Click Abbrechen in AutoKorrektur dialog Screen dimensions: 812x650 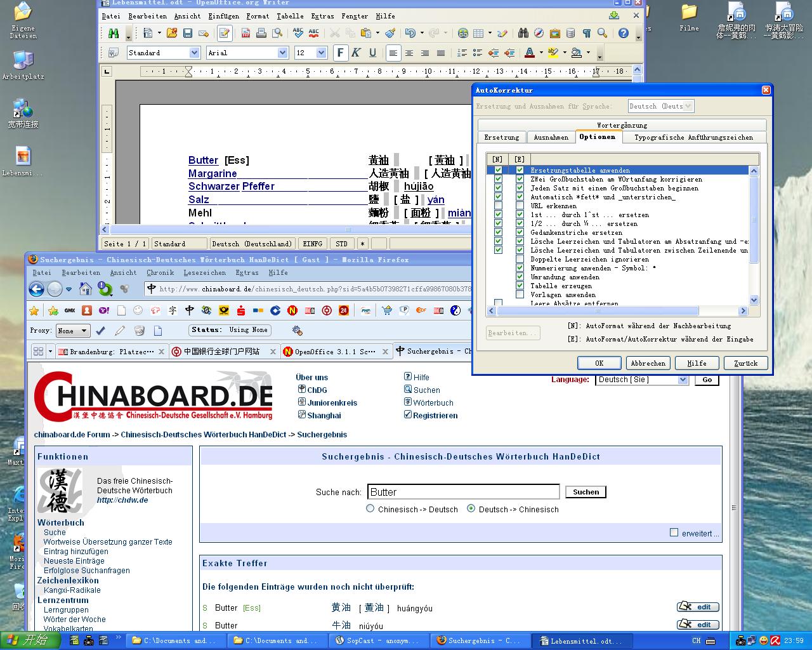[x=648, y=363]
